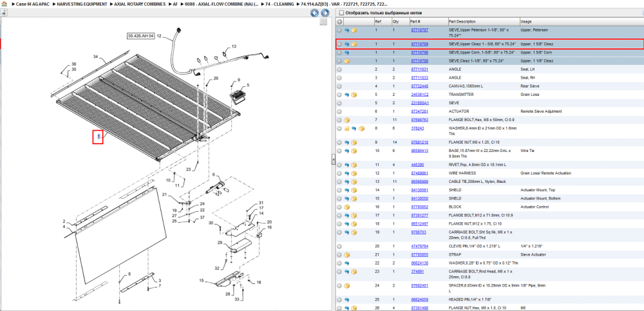Toggle the show only selected callouts checkbox
This screenshot has width=644, height=311.
(x=341, y=13)
